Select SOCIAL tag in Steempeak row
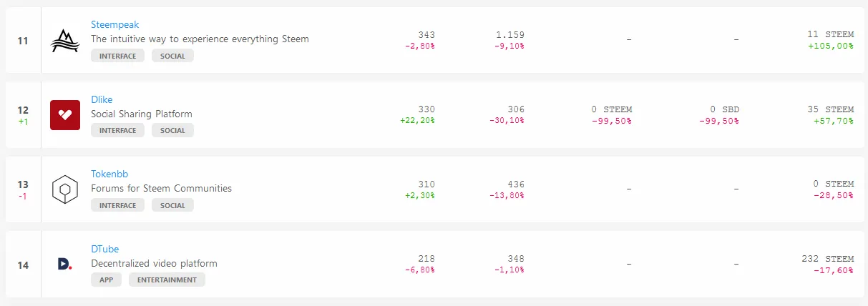The image size is (868, 306). (x=172, y=56)
